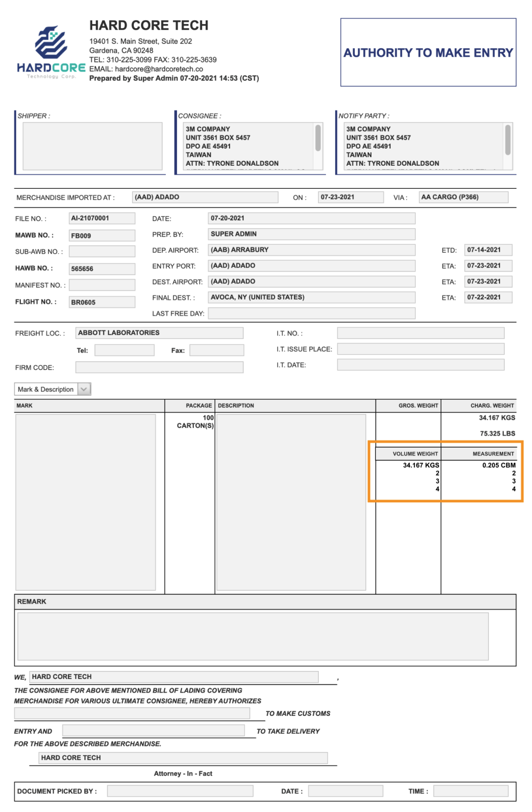Click the I.T. Issue Place field
The height and width of the screenshot is (812, 532).
[x=420, y=349]
